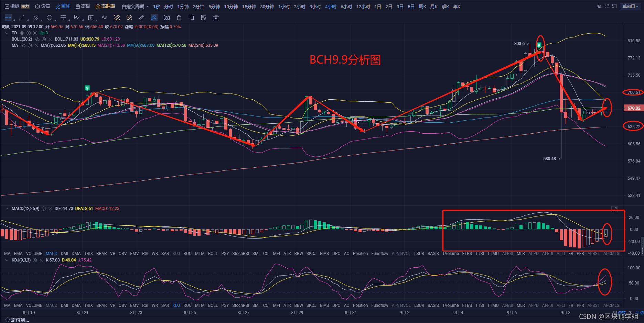Select the measure box tool
The height and width of the screenshot is (323, 644).
click(x=91, y=18)
